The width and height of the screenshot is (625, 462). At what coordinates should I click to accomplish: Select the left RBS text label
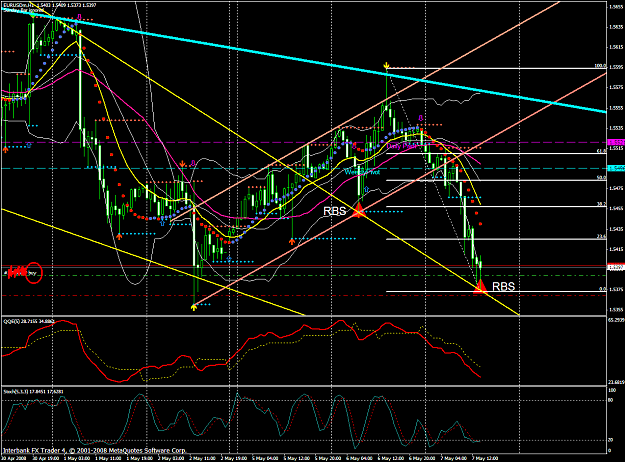334,211
